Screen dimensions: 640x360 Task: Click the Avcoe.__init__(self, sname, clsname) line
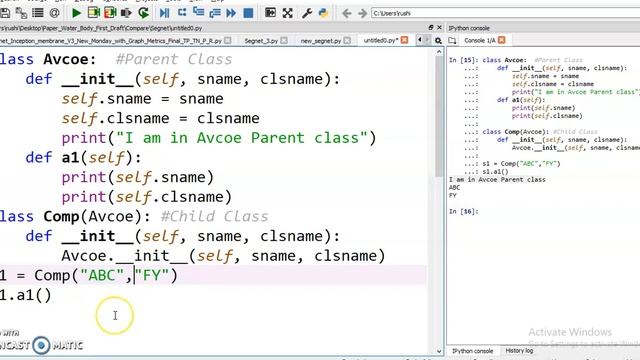[223, 256]
